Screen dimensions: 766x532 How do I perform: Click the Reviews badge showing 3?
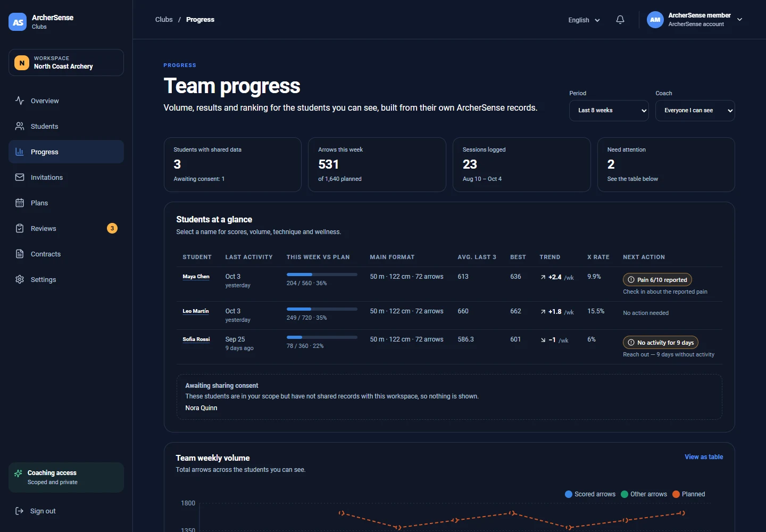[112, 228]
